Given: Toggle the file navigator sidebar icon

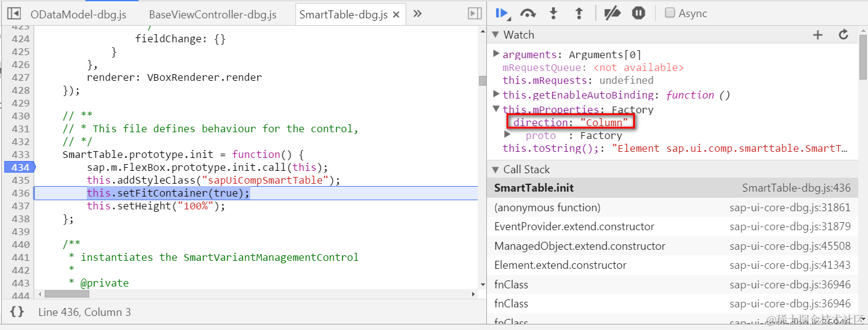Looking at the screenshot, I should pyautogui.click(x=13, y=13).
